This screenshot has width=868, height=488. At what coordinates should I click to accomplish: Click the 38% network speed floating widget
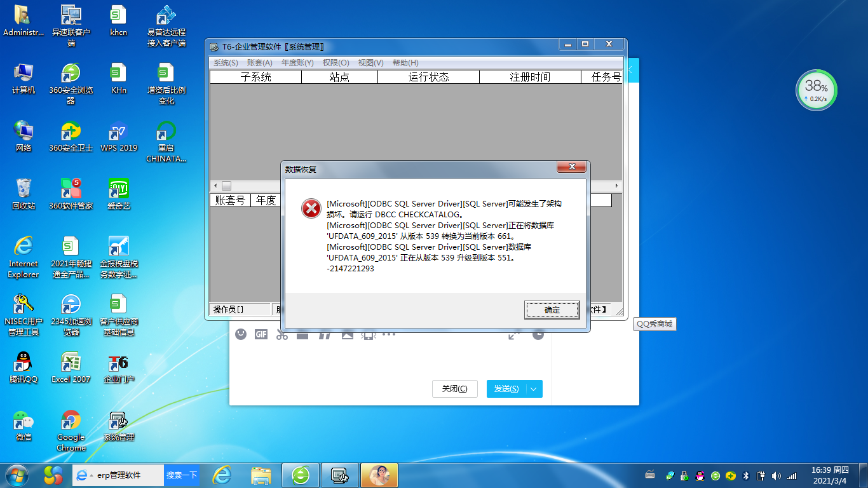pos(817,90)
